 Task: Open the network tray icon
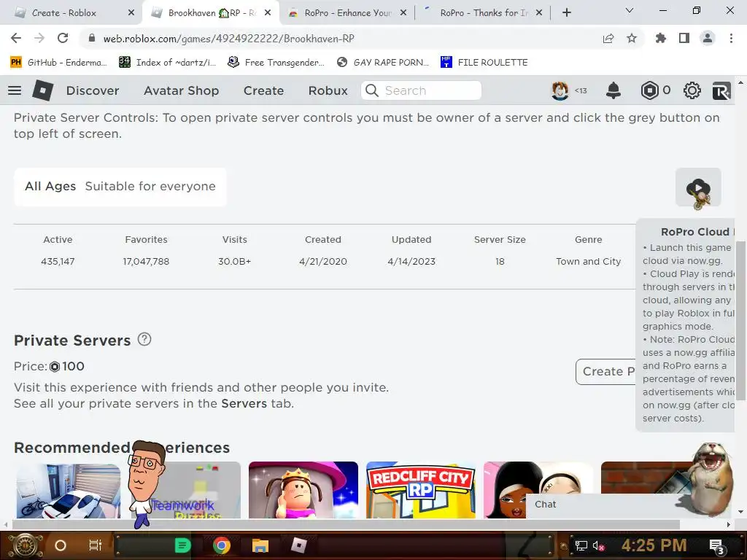[581, 545]
